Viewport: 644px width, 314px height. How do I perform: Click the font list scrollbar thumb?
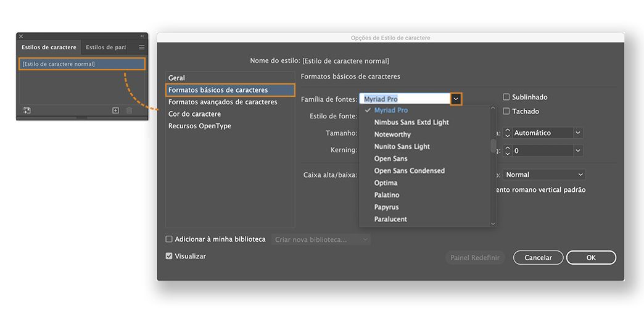pos(493,146)
